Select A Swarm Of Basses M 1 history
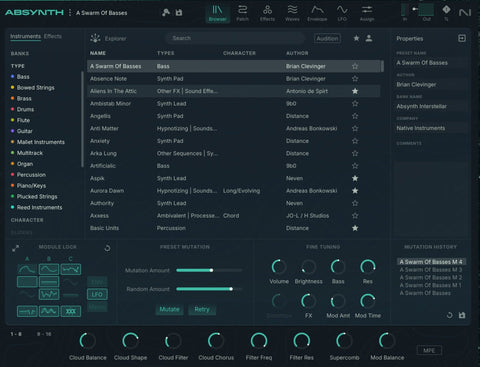This screenshot has width=480, height=367. (x=430, y=285)
